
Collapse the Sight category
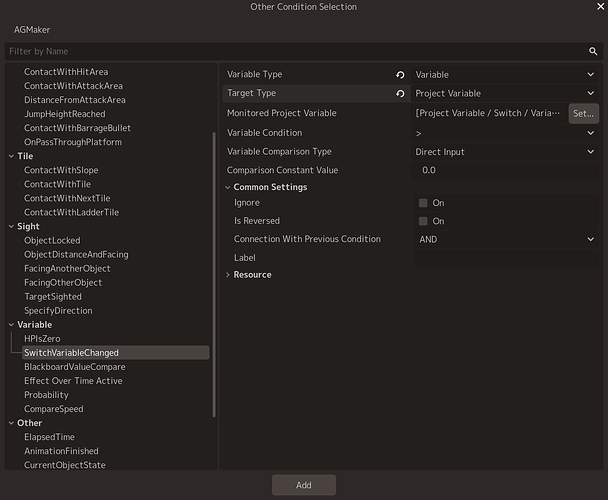point(11,227)
